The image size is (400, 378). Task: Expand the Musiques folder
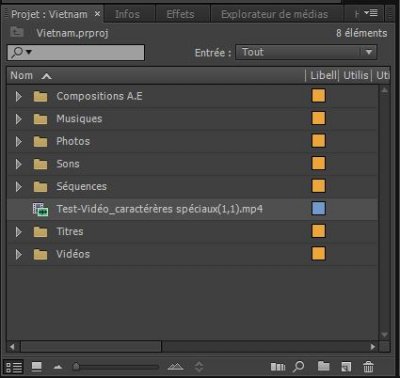19,119
